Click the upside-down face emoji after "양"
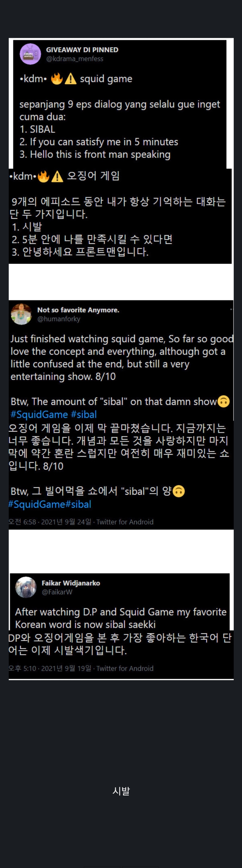Viewport: 242px width, 868px height. pos(179,491)
